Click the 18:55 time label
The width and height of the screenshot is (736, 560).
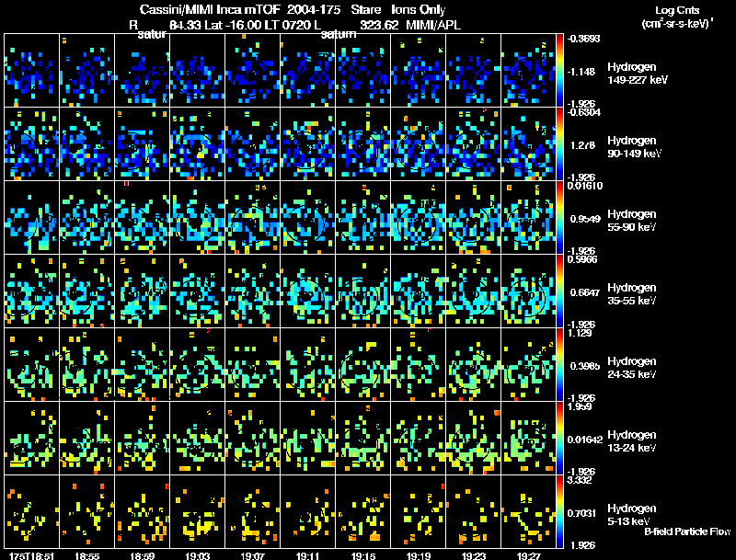(86, 556)
